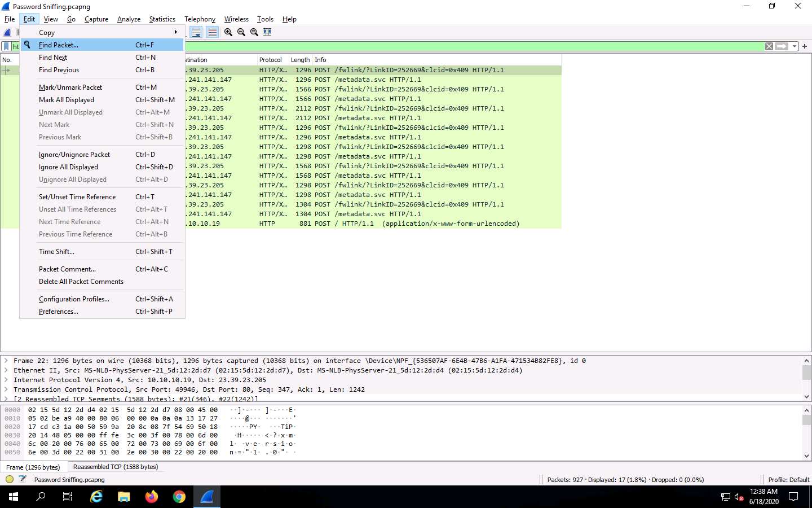Click the muted volume tray icon
Screen dimensions: 812x508
click(739, 497)
